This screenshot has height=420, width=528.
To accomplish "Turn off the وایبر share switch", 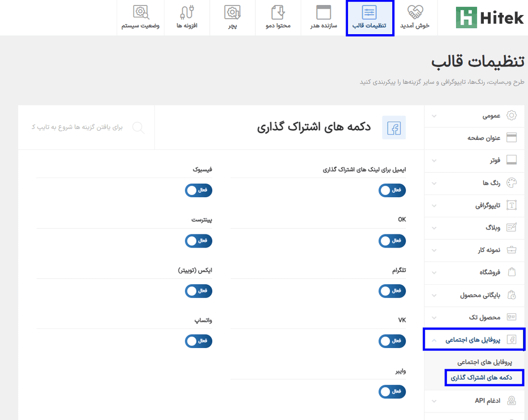I will coord(392,391).
